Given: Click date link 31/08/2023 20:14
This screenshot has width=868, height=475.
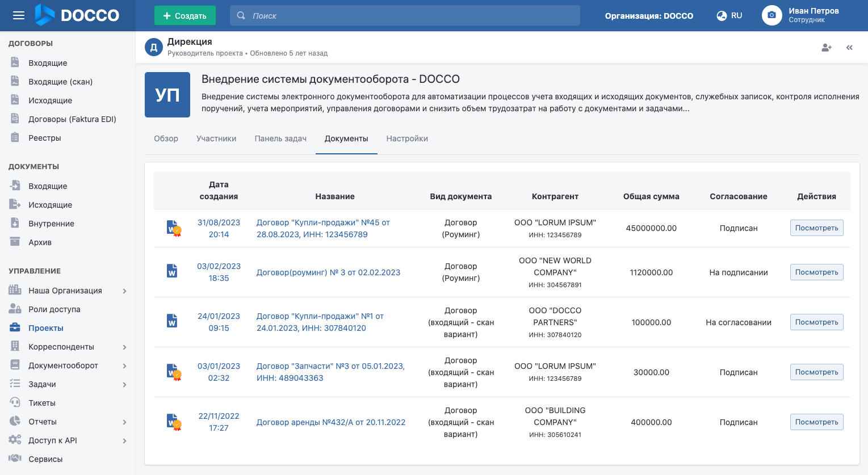Looking at the screenshot, I should coord(219,228).
